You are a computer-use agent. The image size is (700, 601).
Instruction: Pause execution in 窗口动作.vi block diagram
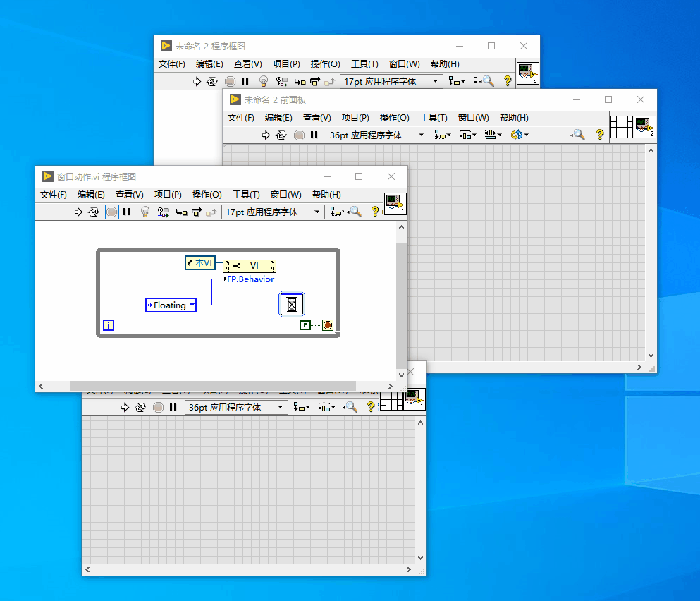[x=127, y=212]
